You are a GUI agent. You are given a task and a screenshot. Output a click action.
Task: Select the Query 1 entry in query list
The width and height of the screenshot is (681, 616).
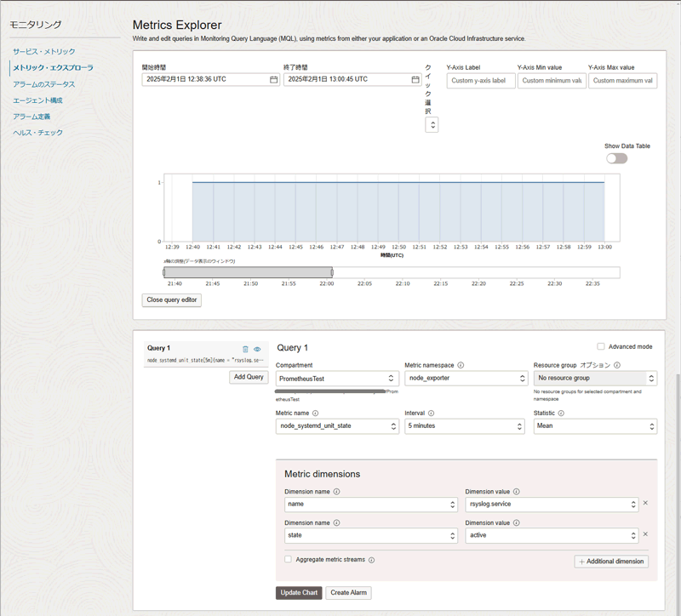coord(206,354)
